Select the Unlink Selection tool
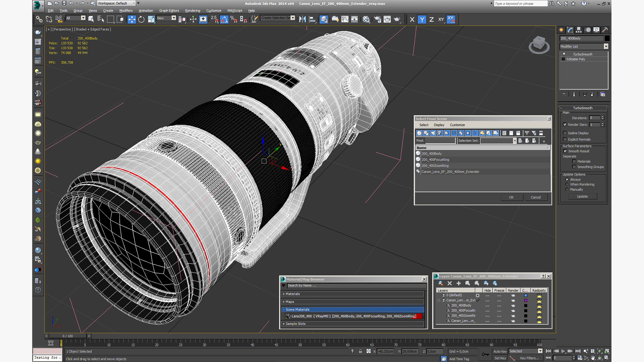Image resolution: width=644 pixels, height=362 pixels. pos(49,19)
